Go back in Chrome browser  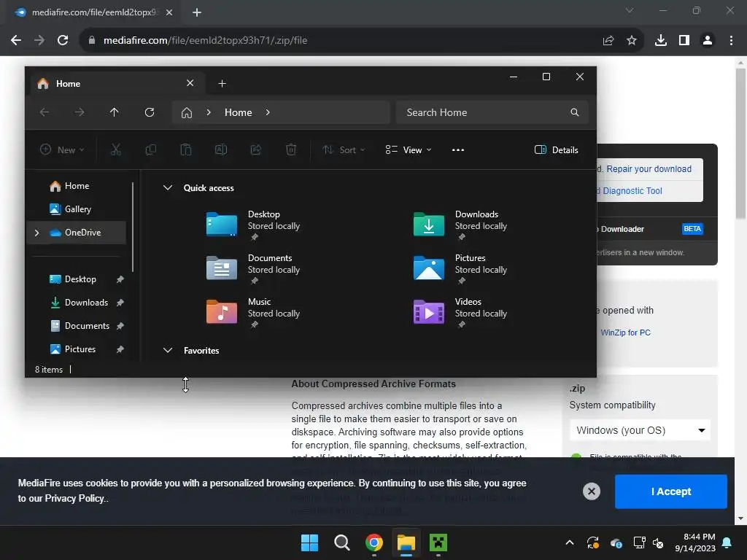[x=16, y=41]
